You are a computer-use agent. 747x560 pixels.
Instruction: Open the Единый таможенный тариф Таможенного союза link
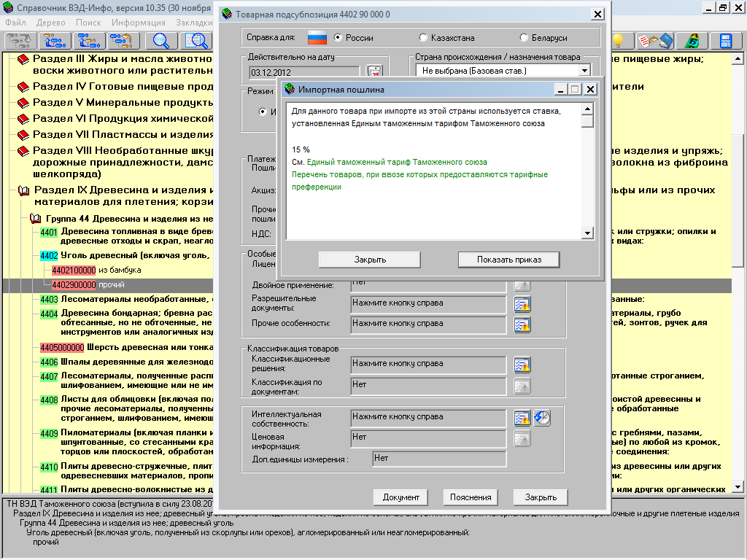397,163
